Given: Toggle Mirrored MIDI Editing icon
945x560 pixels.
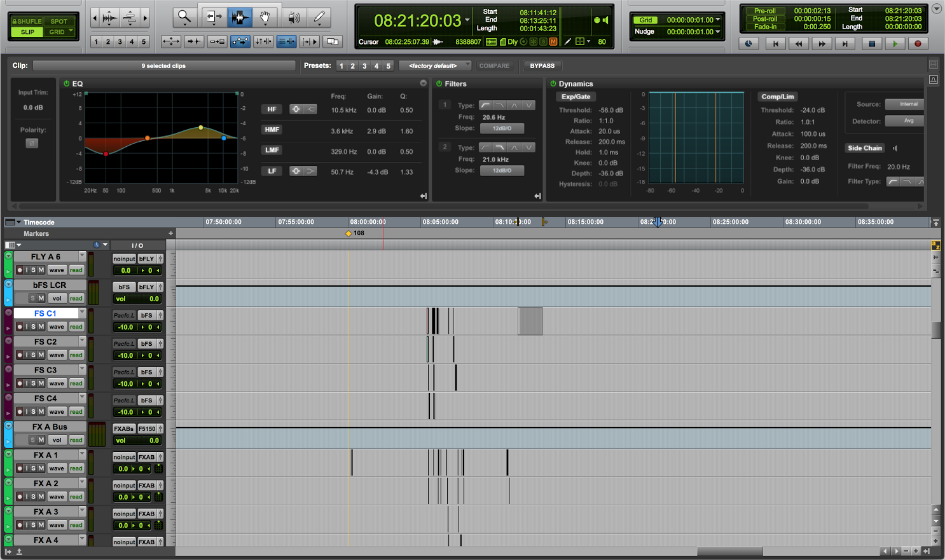Looking at the screenshot, I should [x=217, y=41].
